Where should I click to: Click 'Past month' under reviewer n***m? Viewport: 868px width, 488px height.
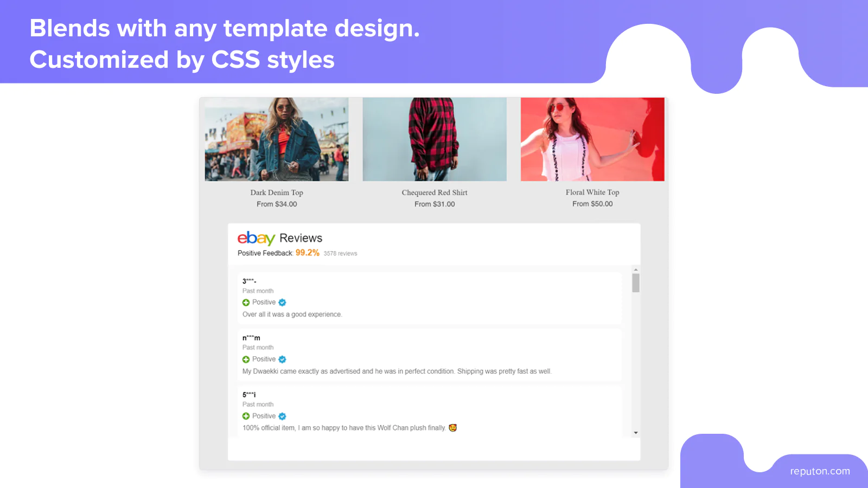[258, 348]
